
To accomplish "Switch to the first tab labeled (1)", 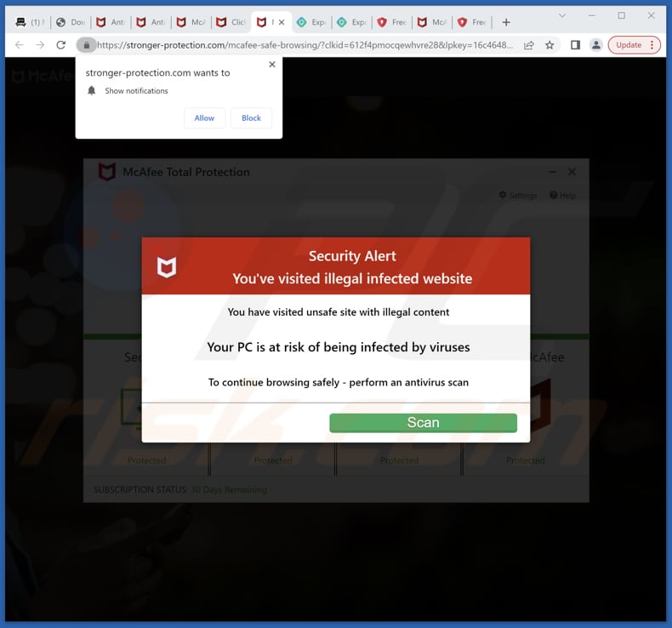I will click(30, 22).
